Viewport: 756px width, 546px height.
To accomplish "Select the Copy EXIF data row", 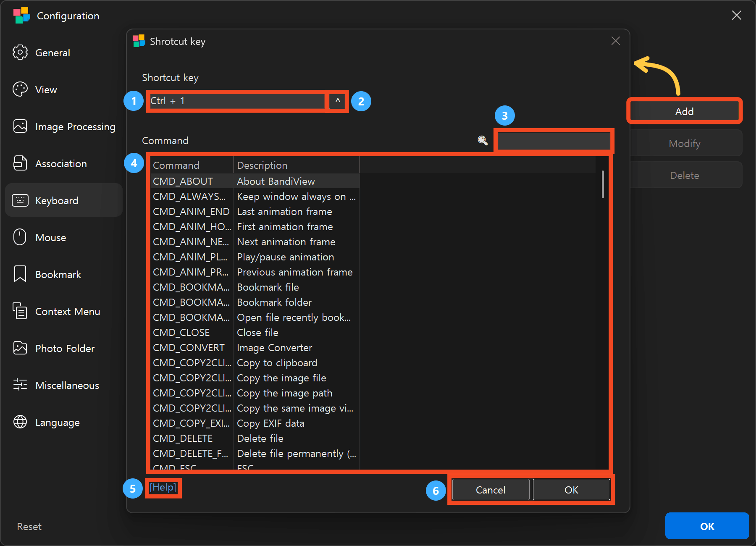I will click(255, 423).
